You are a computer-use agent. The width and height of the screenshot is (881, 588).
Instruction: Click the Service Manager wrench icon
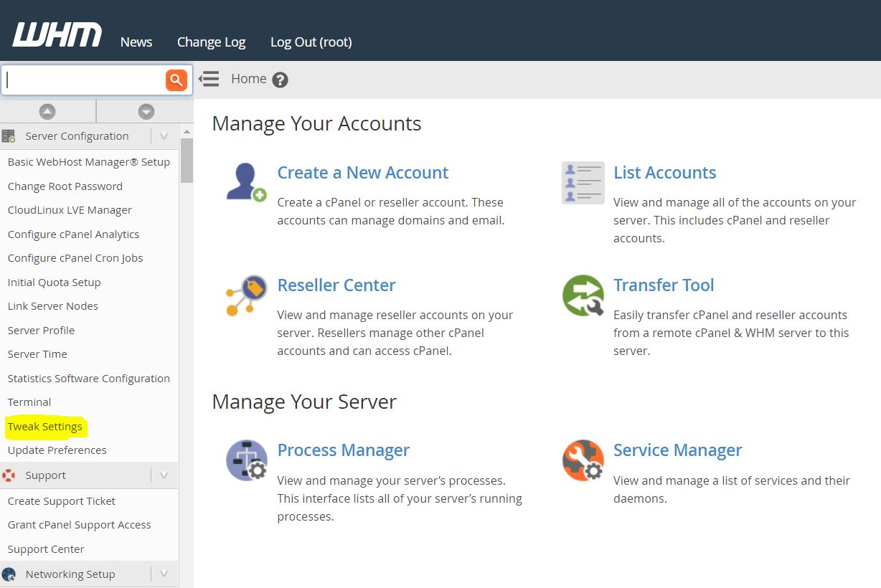coord(583,460)
